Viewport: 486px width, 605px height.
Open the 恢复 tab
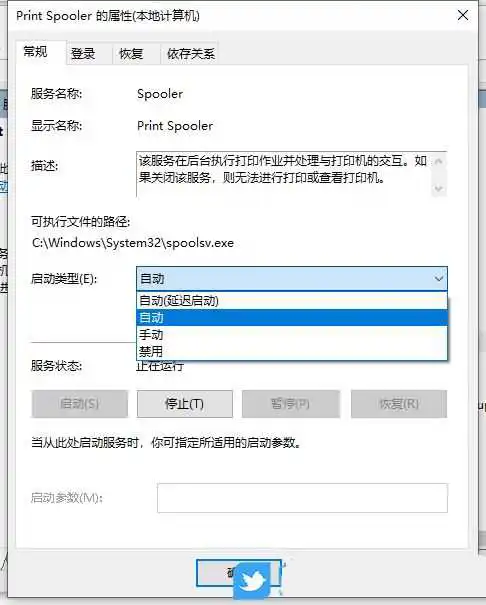(131, 53)
